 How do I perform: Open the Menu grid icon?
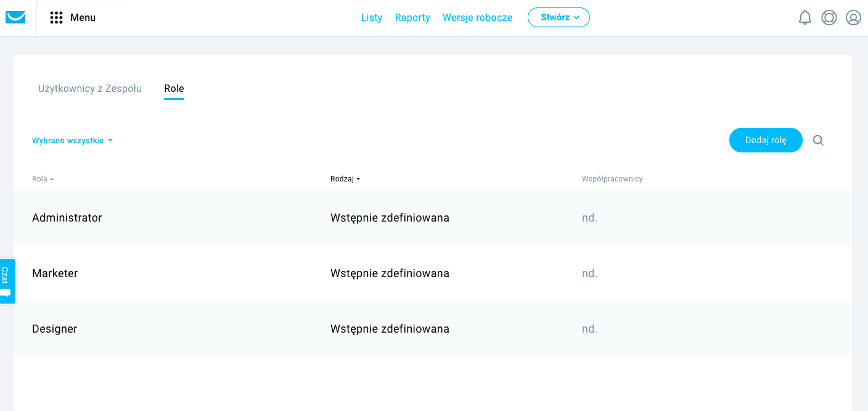[x=57, y=17]
